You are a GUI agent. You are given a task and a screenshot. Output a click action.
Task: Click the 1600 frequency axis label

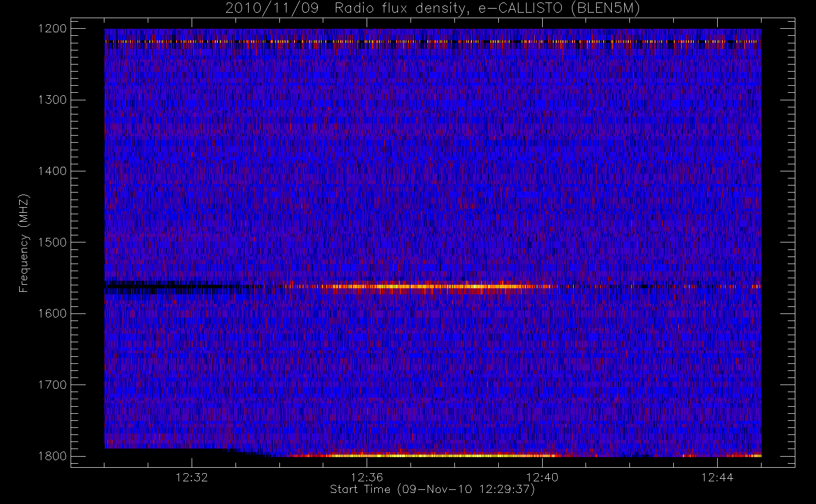click(52, 313)
